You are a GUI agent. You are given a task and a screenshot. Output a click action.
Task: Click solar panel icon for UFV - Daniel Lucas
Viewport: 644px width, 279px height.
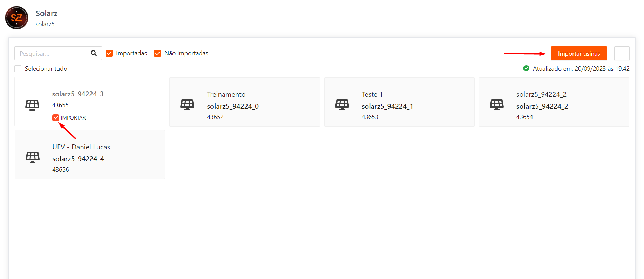coord(33,157)
